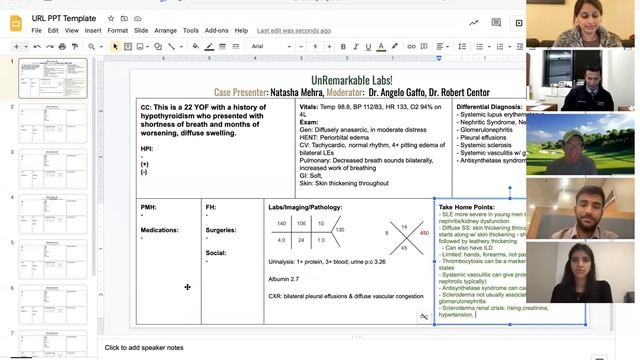Start the presentation with Present icon

pos(519,23)
